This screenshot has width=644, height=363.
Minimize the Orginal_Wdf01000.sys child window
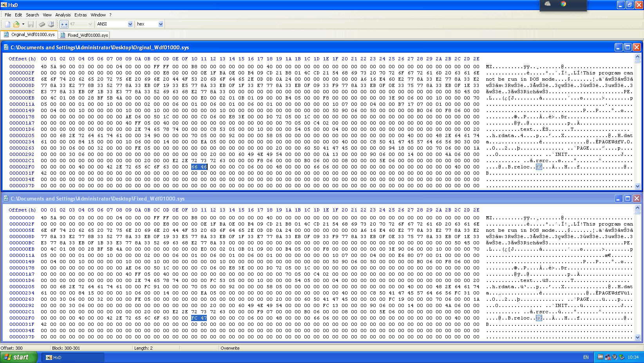[x=618, y=47]
